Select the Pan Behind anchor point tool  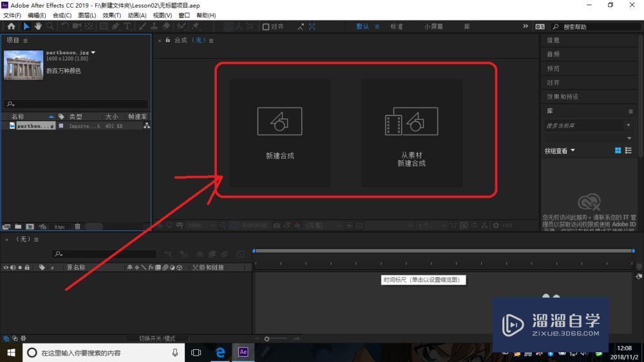coord(89,26)
